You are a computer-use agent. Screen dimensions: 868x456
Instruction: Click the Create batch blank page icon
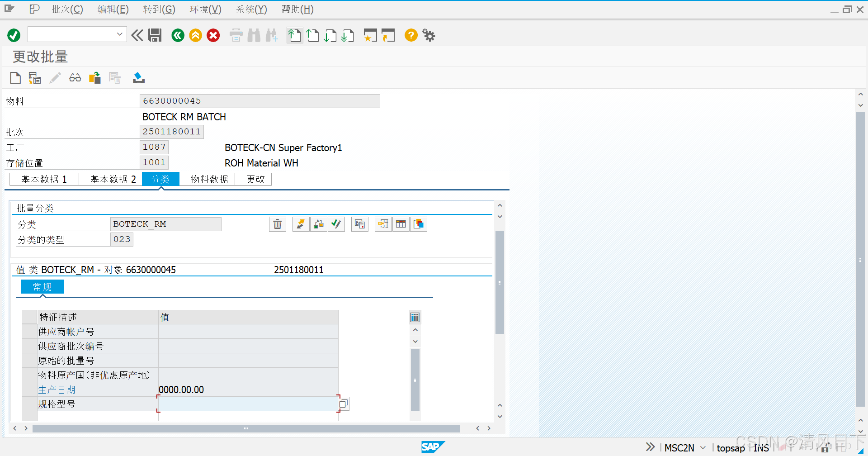coord(15,78)
